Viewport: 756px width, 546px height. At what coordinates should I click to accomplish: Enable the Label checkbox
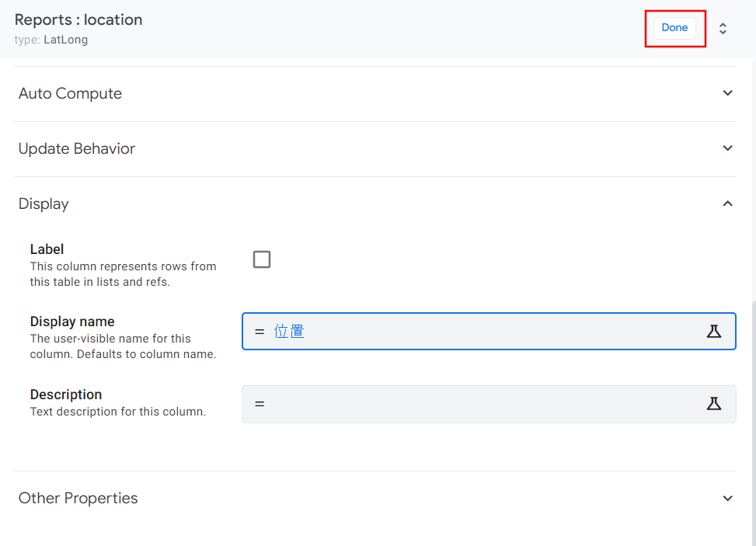click(x=262, y=259)
